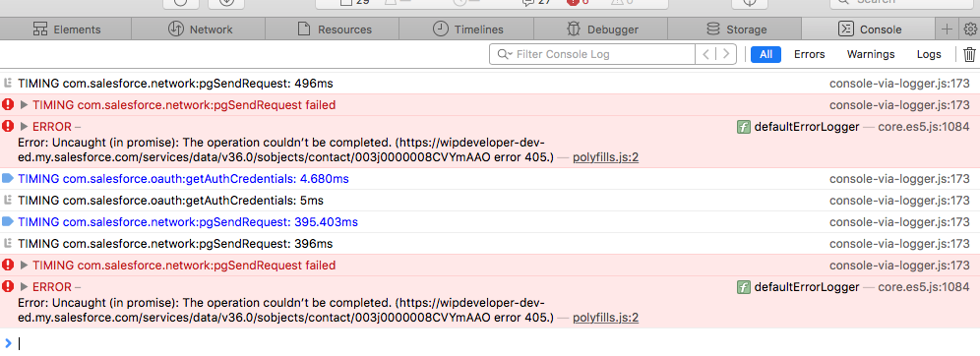Select 'getAuthCredentials: 5ms' log message
This screenshot has width=980, height=356.
[x=170, y=201]
